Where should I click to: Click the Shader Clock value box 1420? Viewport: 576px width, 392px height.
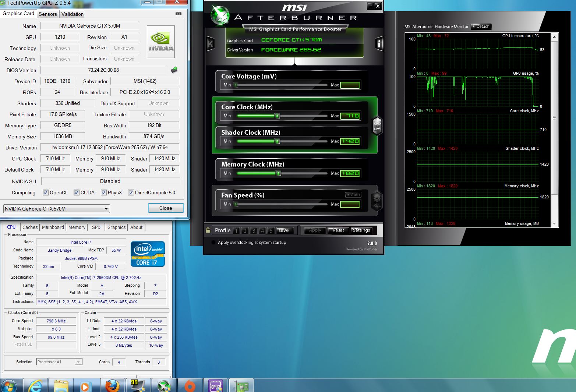pos(350,141)
